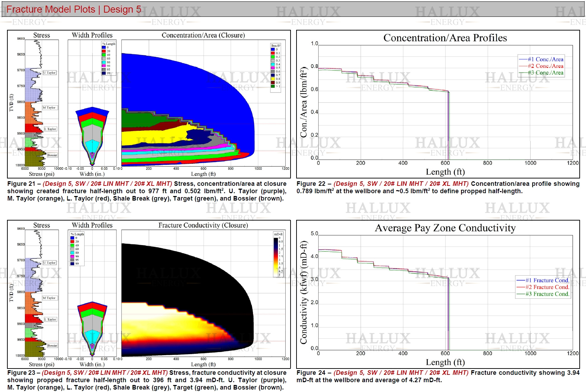
Task: Click the 'Fracture Conductivity (Closure)' plot title
Action: (203, 225)
